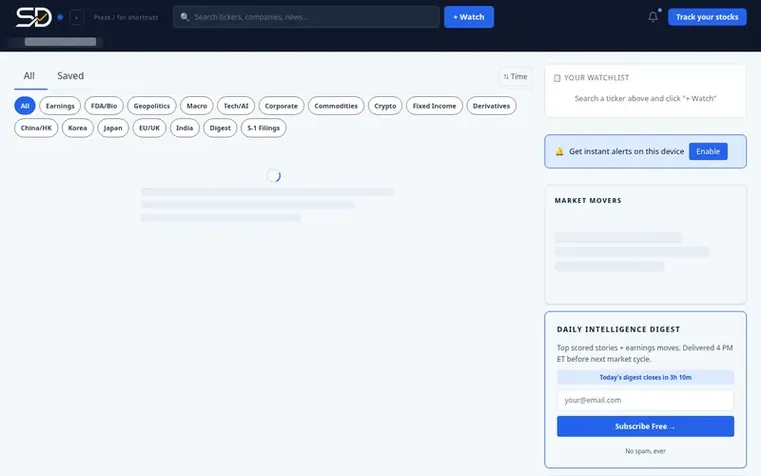Viewport: 761px width, 476px height.
Task: Click the No spam, ever text
Action: [x=645, y=451]
